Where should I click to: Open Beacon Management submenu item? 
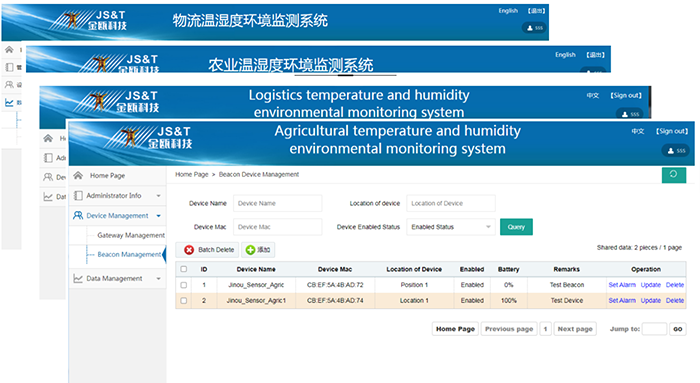coord(129,254)
